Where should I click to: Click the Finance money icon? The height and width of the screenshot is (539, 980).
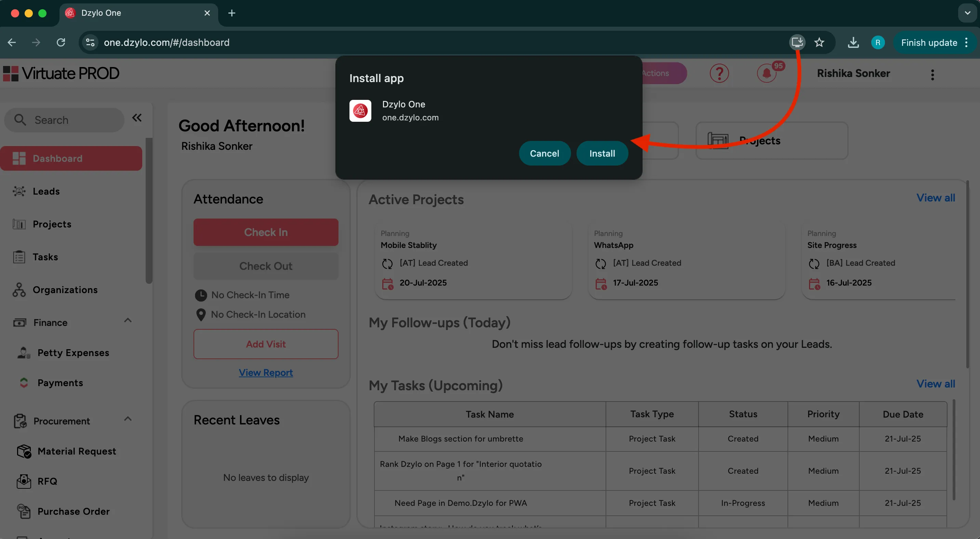point(20,323)
